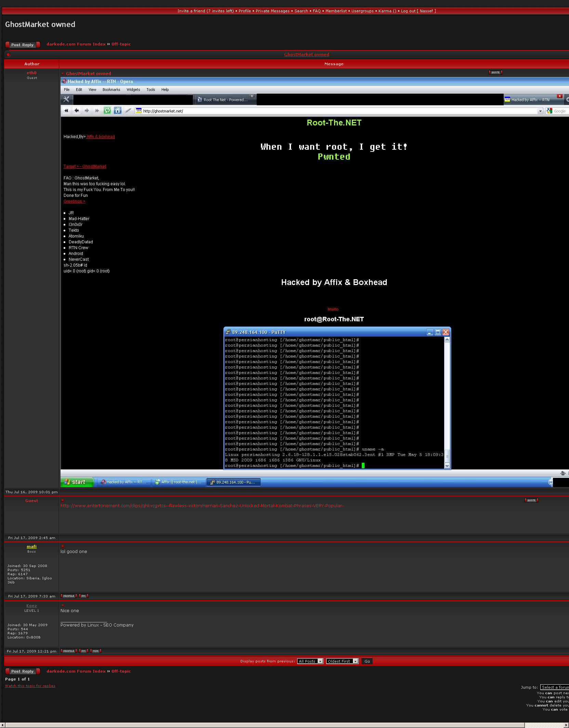569x728 pixels.
Task: Click mafi's PM icon button
Action: click(x=83, y=596)
